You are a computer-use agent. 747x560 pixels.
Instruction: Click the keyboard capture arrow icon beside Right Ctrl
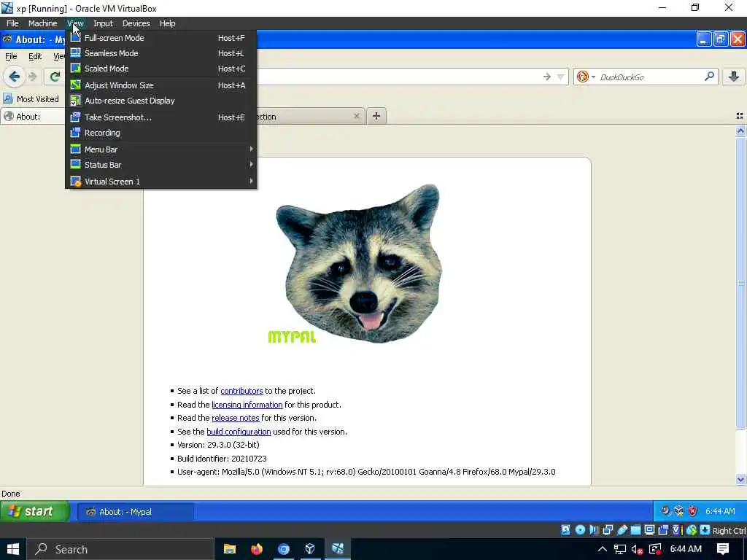(705, 530)
